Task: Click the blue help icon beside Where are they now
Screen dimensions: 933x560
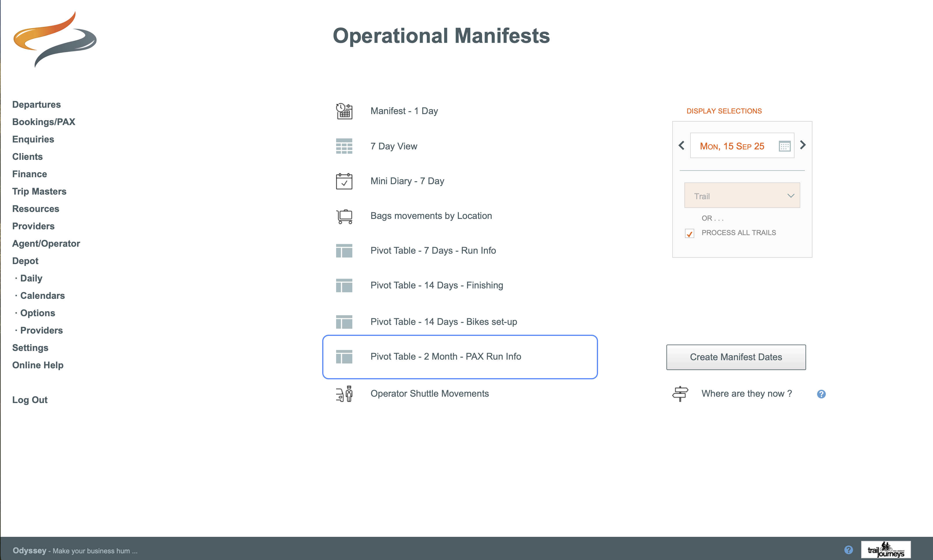Action: [x=821, y=394]
